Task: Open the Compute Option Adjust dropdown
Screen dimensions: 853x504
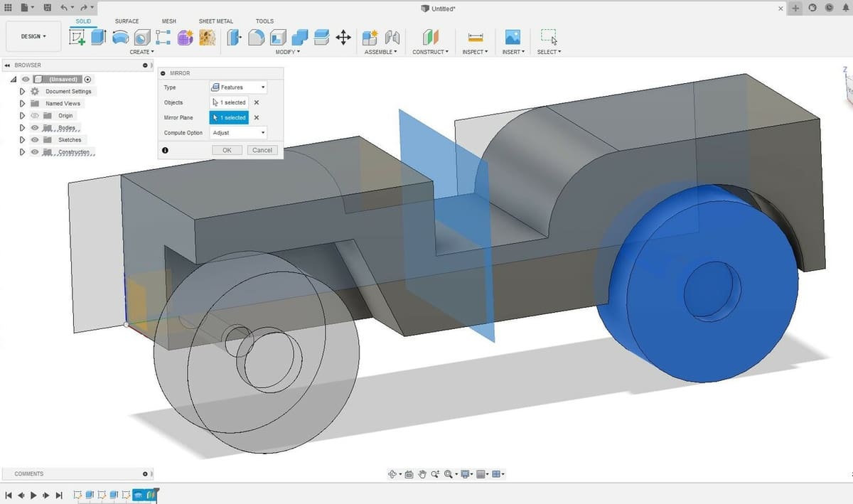Action: point(238,133)
